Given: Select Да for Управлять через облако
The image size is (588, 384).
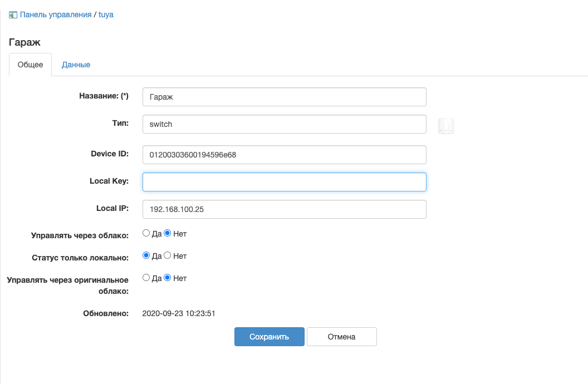Looking at the screenshot, I should 146,233.
